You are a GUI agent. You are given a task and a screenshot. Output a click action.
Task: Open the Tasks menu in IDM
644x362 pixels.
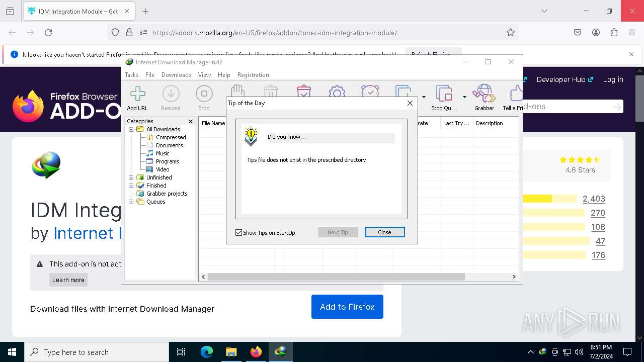[131, 75]
